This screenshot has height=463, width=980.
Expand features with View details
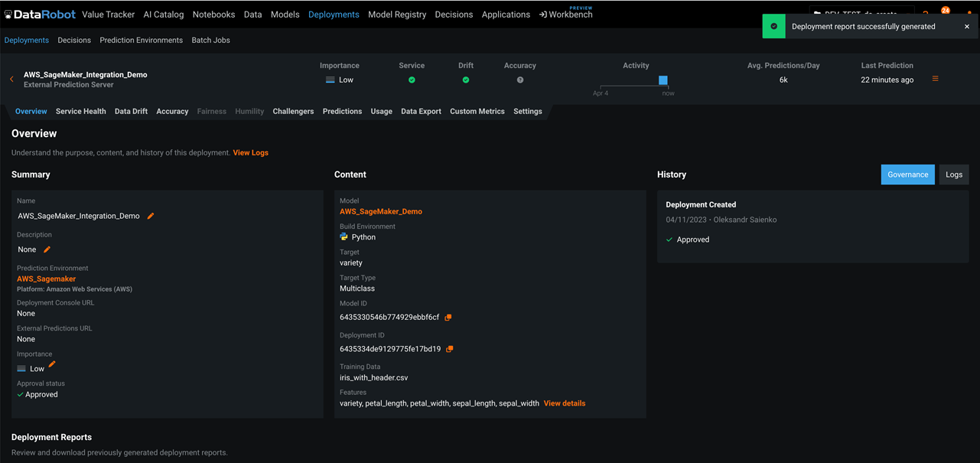click(x=564, y=403)
